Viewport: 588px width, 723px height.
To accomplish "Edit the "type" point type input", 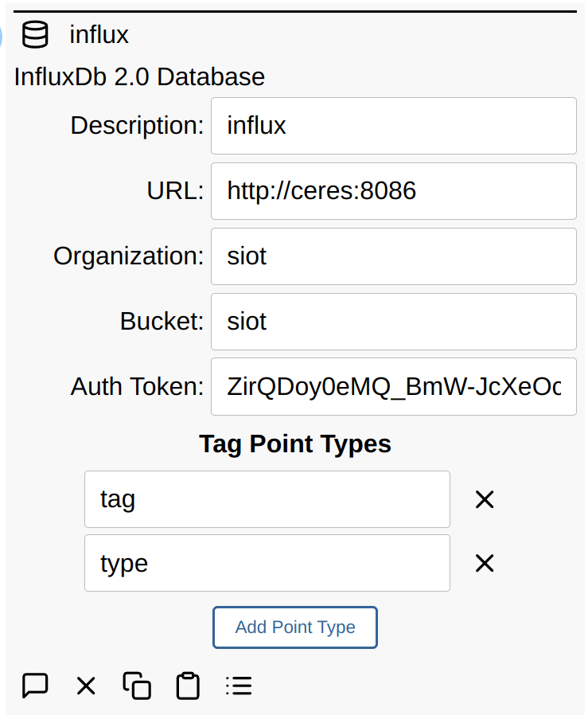I will 267,563.
